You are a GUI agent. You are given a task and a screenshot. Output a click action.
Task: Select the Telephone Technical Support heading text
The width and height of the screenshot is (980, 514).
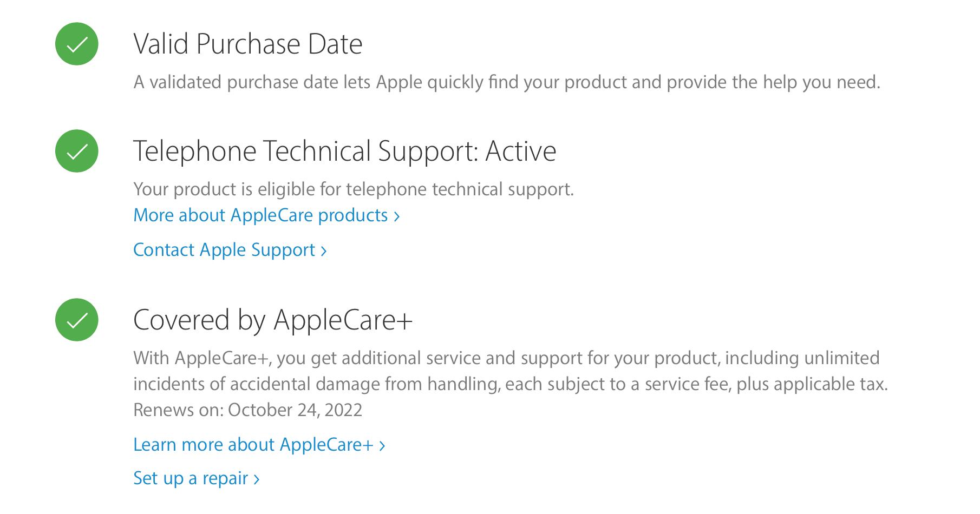[x=345, y=151]
